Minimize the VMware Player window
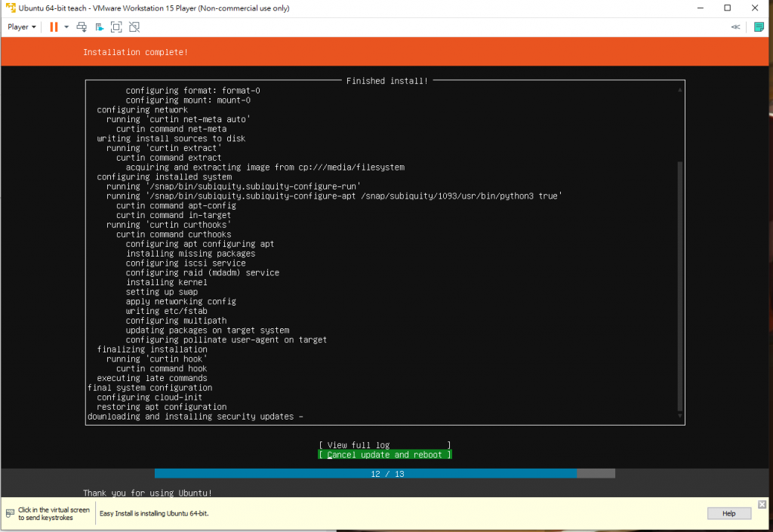773x532 pixels. click(701, 8)
